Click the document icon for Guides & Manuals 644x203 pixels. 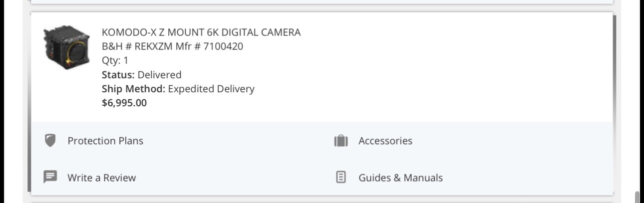(x=341, y=177)
